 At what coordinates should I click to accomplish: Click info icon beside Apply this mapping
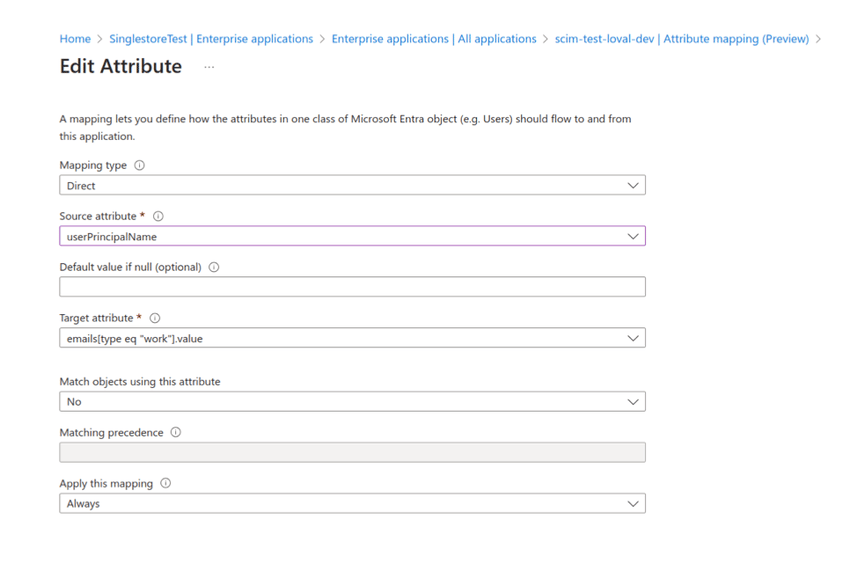pyautogui.click(x=166, y=483)
